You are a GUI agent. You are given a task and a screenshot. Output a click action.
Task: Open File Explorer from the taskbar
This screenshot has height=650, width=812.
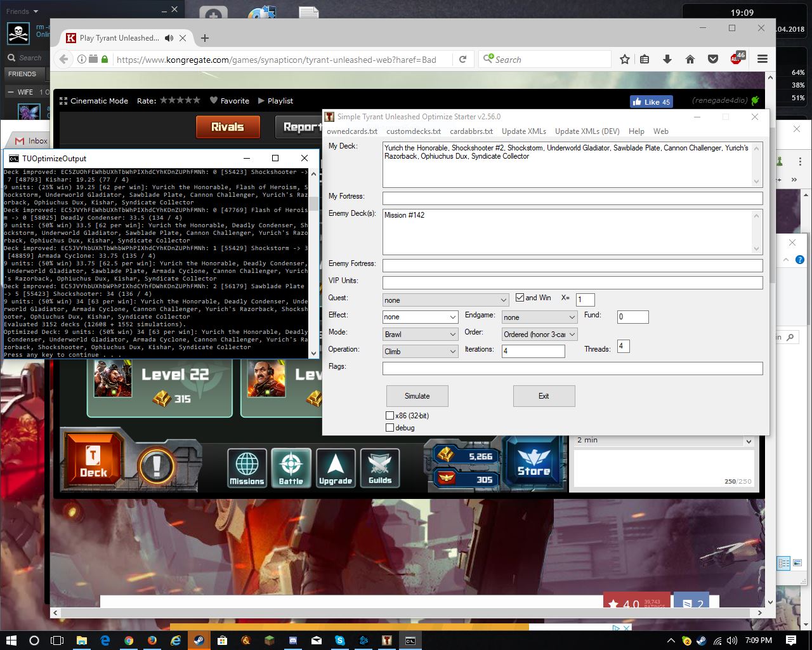tap(81, 640)
